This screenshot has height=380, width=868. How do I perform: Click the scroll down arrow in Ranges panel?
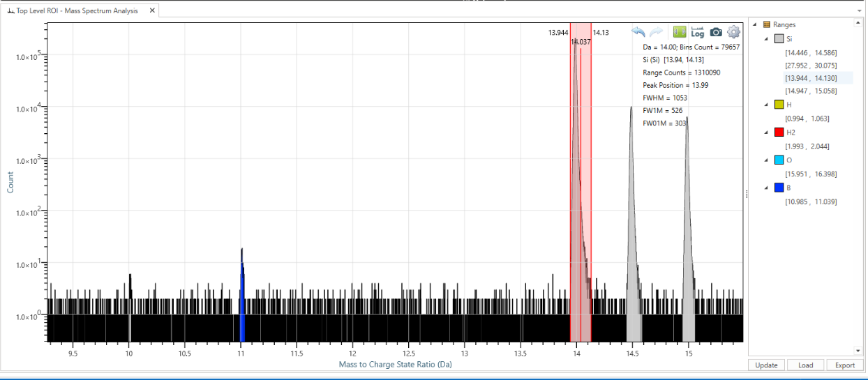click(x=858, y=351)
